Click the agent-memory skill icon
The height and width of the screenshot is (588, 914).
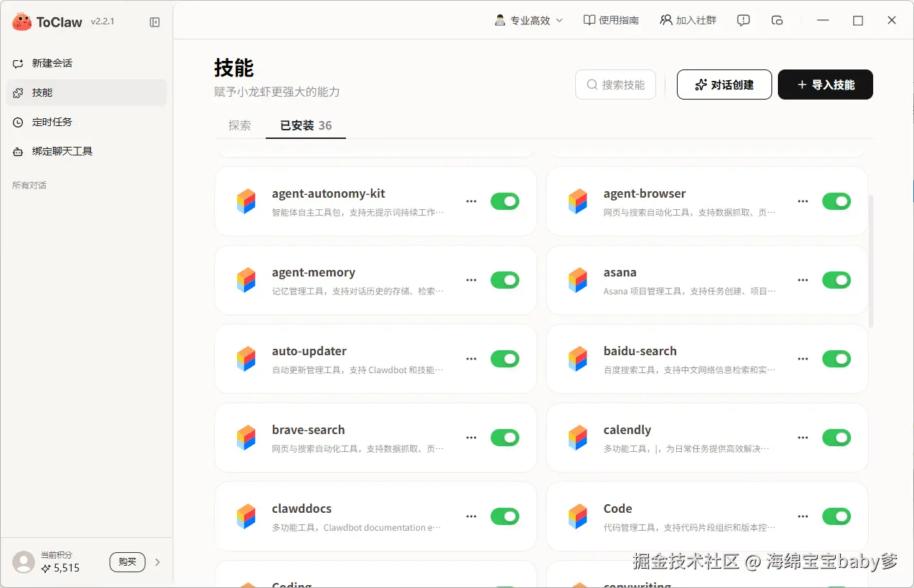pyautogui.click(x=246, y=280)
